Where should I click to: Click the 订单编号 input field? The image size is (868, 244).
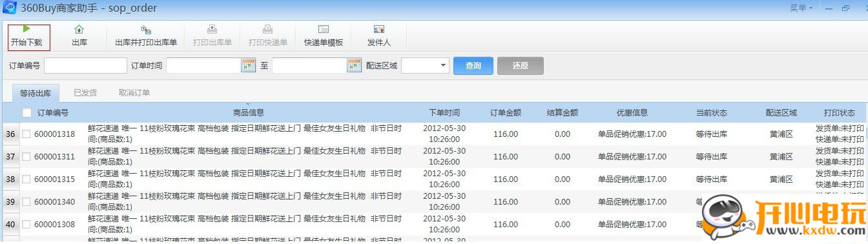point(85,65)
